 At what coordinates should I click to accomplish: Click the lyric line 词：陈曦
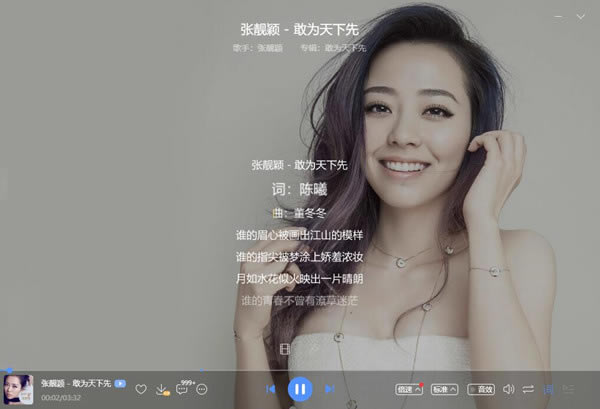(x=299, y=189)
